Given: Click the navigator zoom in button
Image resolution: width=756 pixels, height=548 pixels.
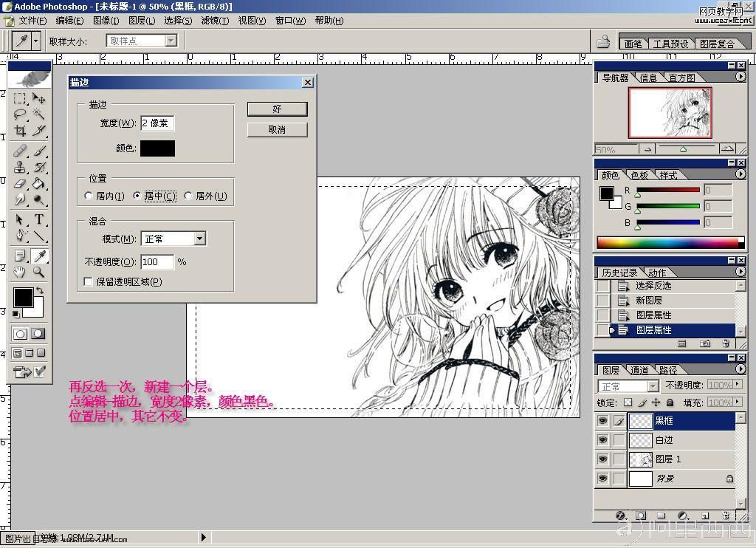Looking at the screenshot, I should 727,149.
